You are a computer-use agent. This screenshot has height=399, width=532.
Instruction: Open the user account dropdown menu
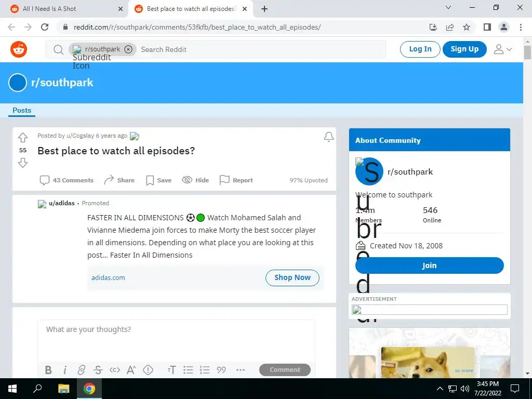503,49
